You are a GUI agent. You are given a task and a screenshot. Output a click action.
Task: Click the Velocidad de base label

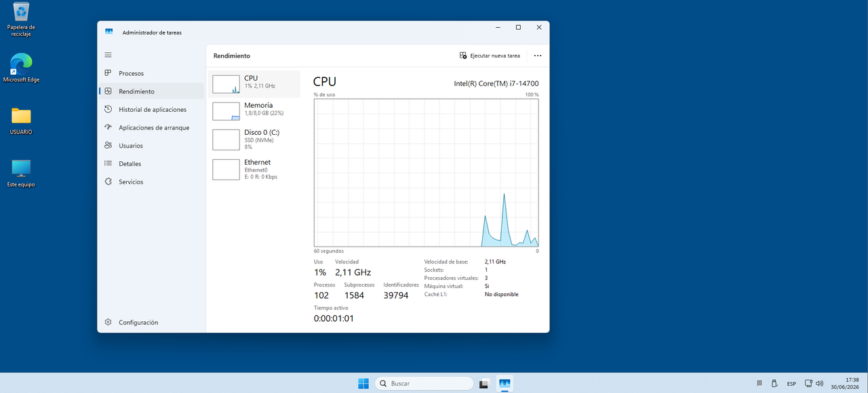pyautogui.click(x=447, y=262)
